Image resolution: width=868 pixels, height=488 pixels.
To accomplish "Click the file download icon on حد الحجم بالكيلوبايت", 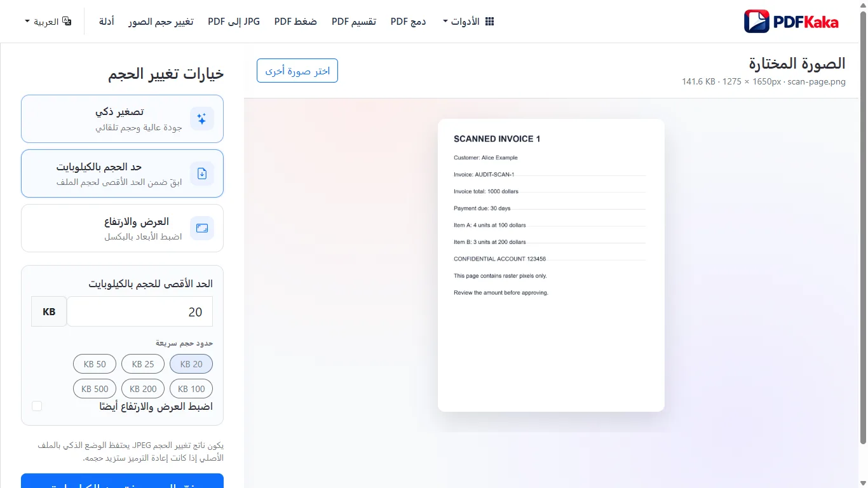I will pos(202,173).
